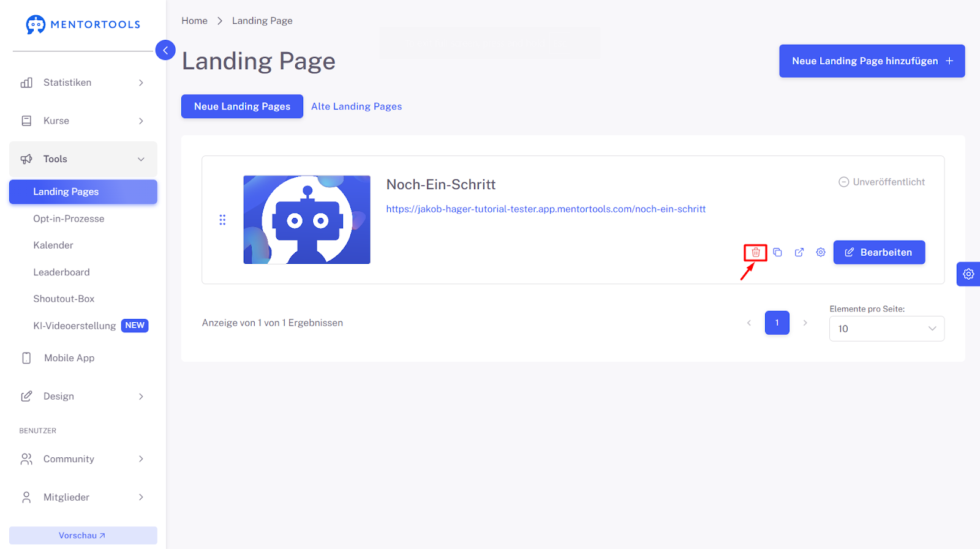Open landing page settings gear icon
980x549 pixels.
[821, 252]
